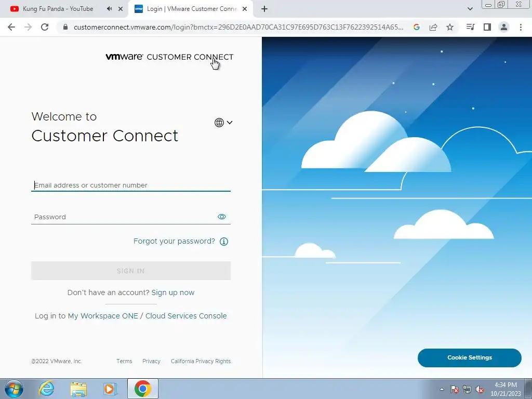View site security lock icon
The image size is (532, 399).
click(x=65, y=27)
